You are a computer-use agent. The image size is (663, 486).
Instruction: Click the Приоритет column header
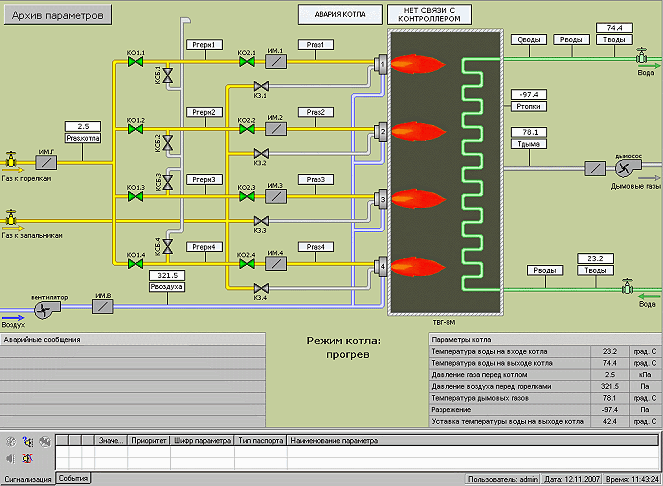(x=148, y=440)
